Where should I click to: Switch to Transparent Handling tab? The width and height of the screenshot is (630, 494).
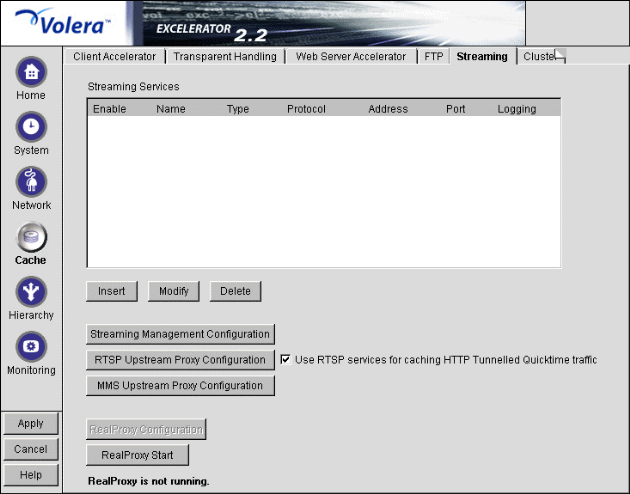click(225, 57)
